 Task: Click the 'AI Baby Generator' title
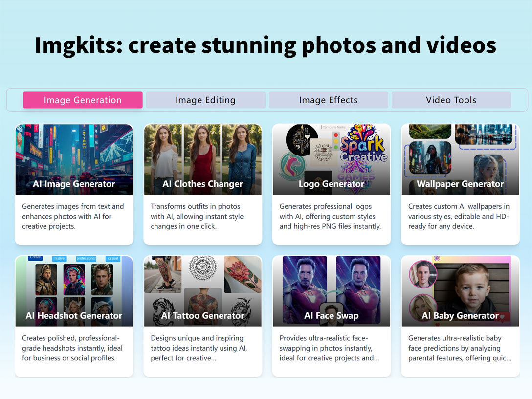click(461, 315)
